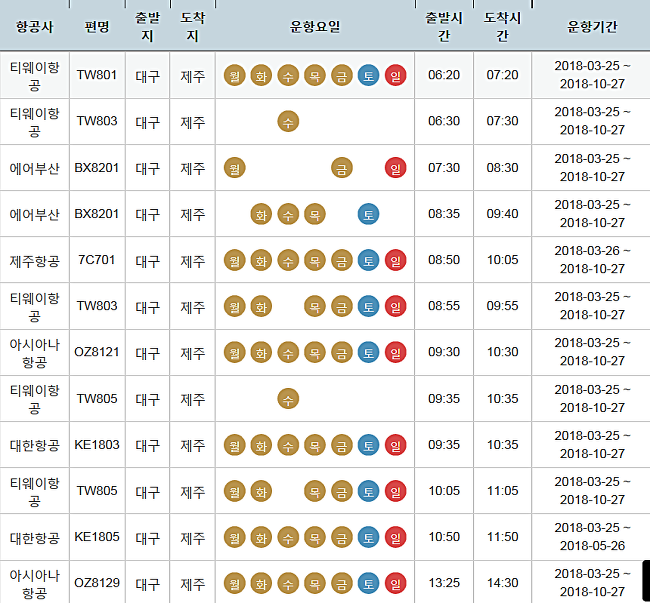The width and height of the screenshot is (650, 603).
Task: Select the 수 badge in the 06:30 TW803 row
Action: [288, 121]
